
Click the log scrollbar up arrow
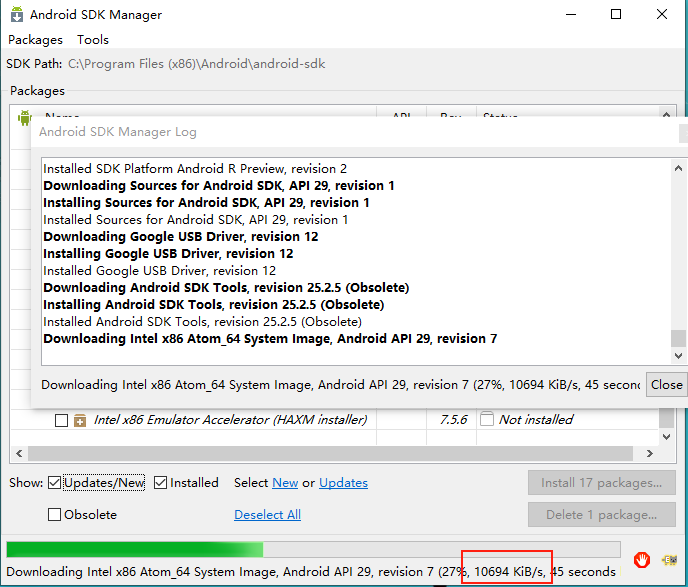tap(678, 168)
